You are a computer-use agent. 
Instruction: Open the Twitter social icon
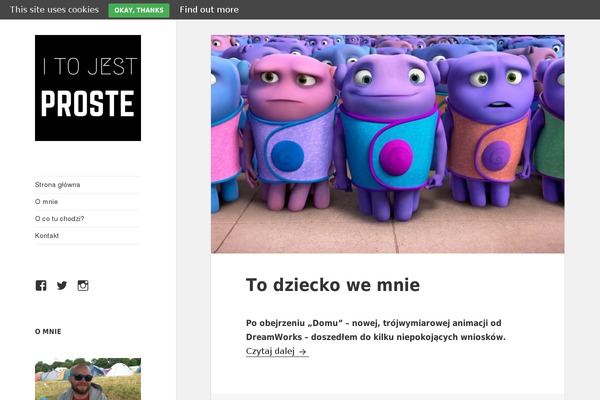point(62,286)
